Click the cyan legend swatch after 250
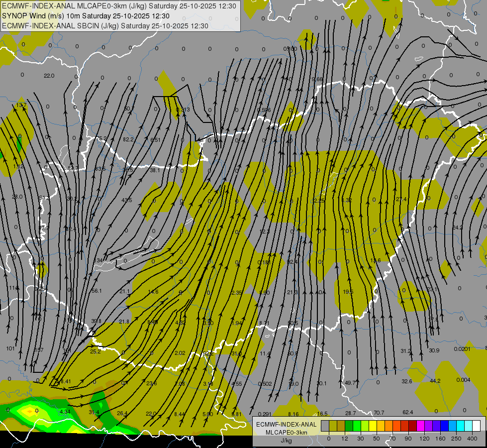The image size is (487, 448). click(460, 426)
